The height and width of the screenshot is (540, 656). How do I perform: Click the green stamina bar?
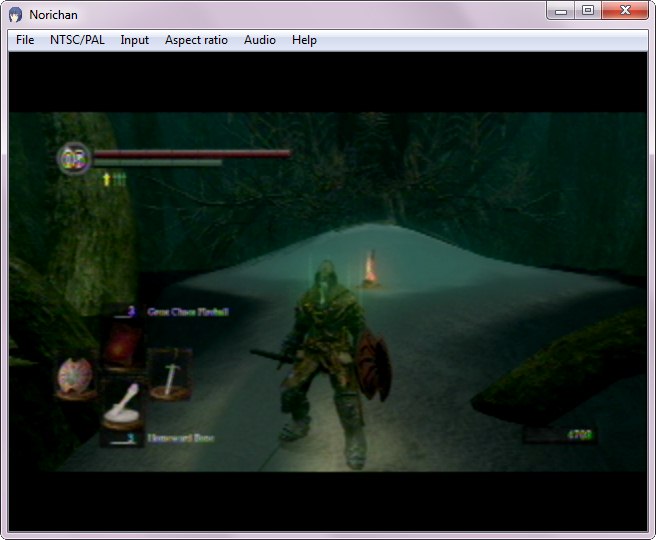tap(158, 162)
